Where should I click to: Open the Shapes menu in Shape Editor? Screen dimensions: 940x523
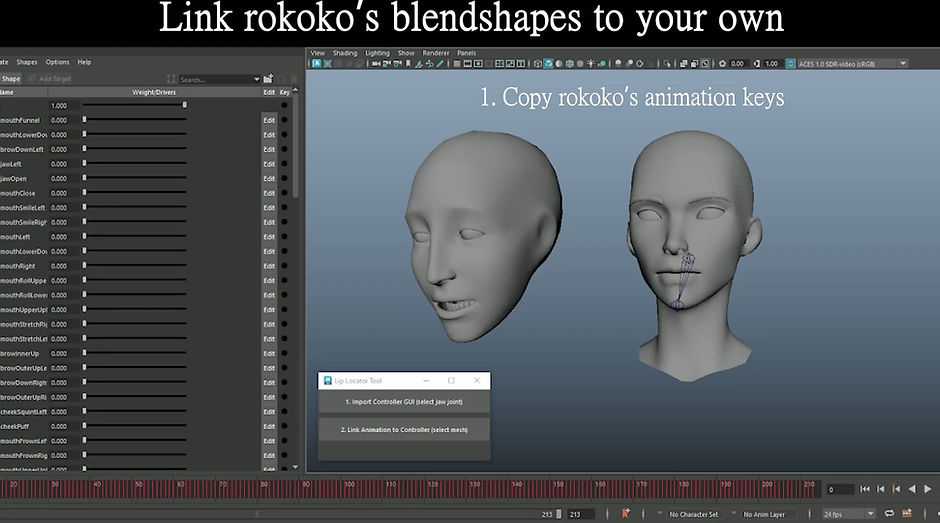[27, 62]
